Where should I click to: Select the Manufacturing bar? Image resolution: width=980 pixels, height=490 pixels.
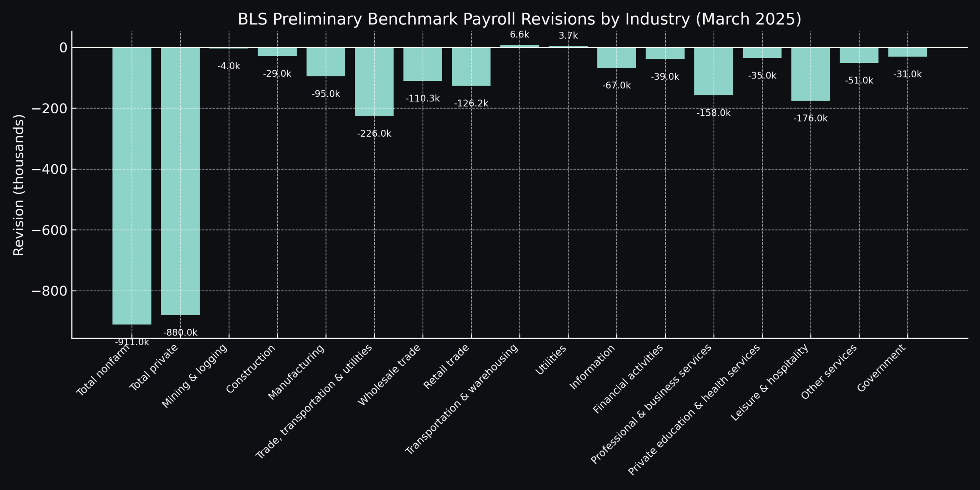point(327,61)
